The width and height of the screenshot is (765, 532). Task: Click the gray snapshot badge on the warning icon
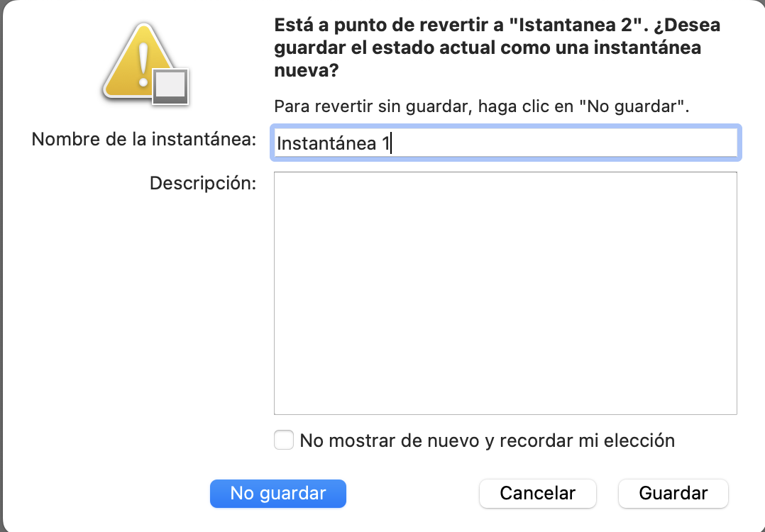[171, 87]
